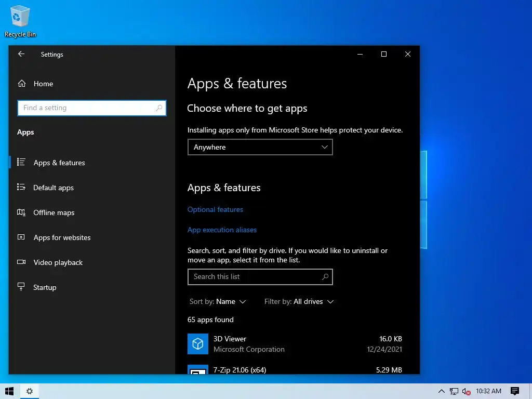Switch to Startup page
This screenshot has width=532, height=399.
92,287
